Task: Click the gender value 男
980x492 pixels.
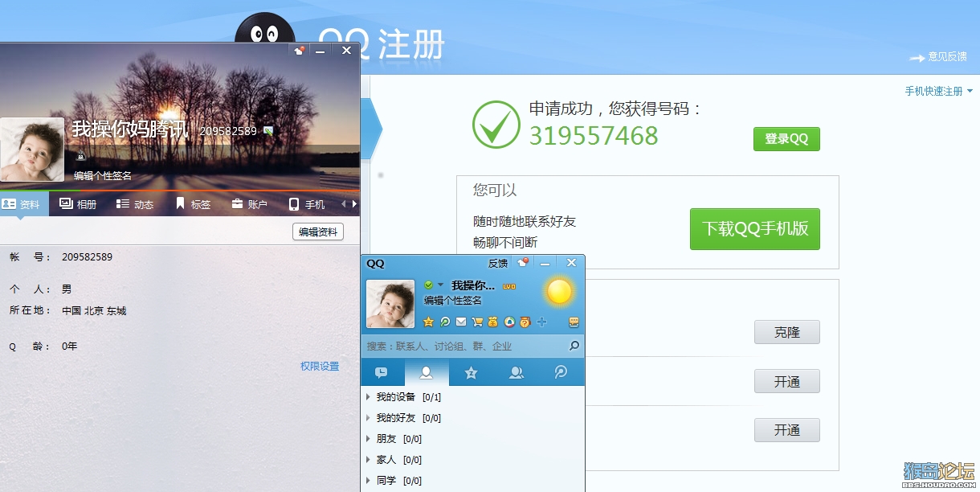Action: 67,289
